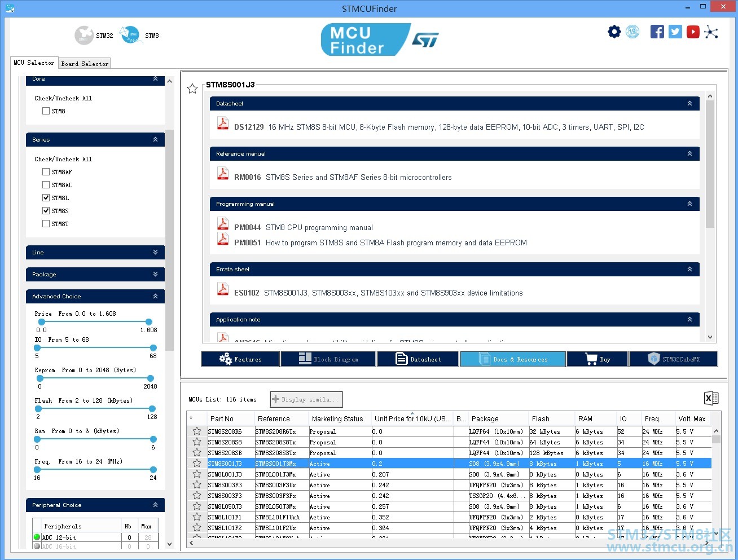Viewport: 738px width, 560px height.
Task: Open the Features tab
Action: click(240, 359)
